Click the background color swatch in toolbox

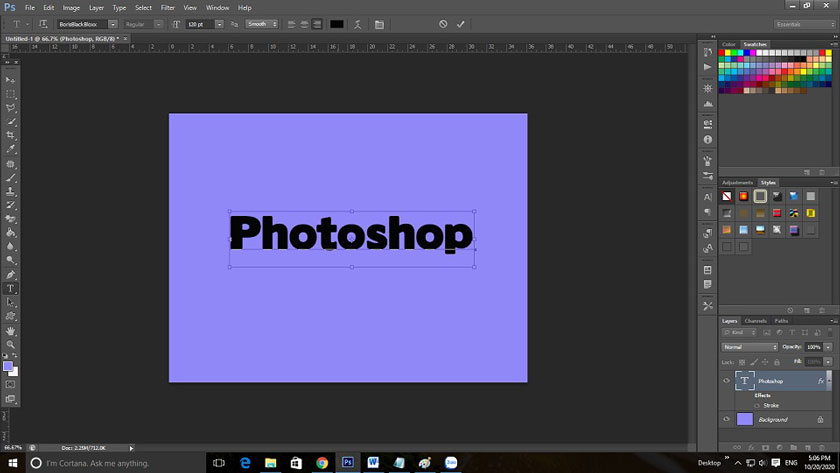pyautogui.click(x=15, y=373)
